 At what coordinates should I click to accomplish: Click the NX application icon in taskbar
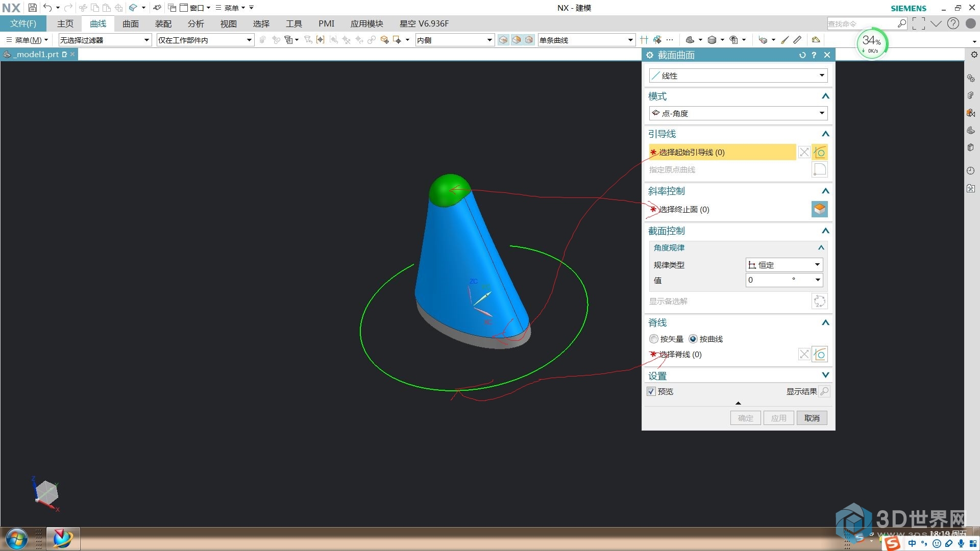click(63, 539)
